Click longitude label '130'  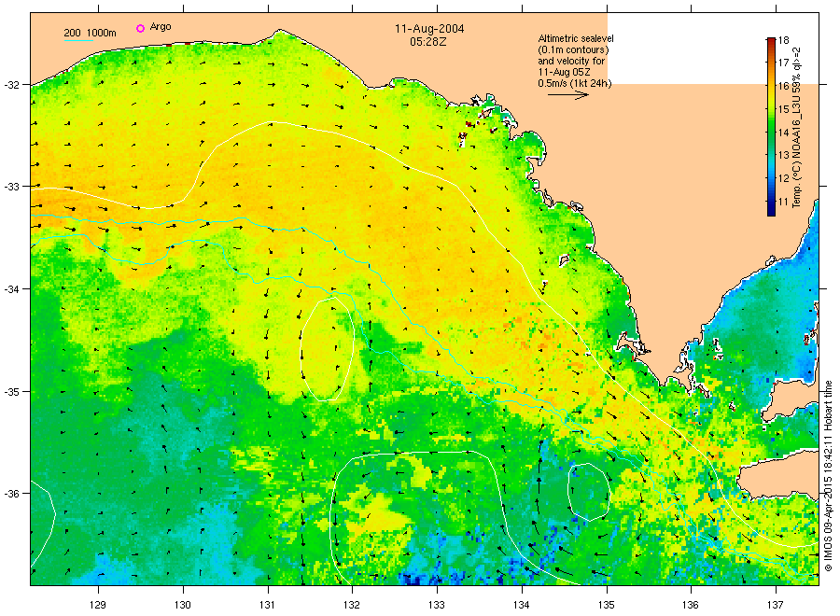pos(183,605)
